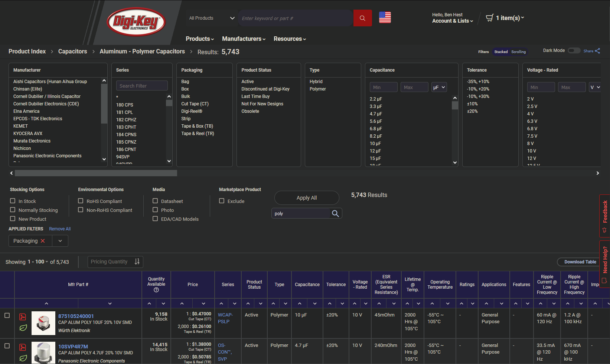The height and width of the screenshot is (364, 610).
Task: Enable Non-RoHS Compliant checkbox
Action: coord(81,210)
